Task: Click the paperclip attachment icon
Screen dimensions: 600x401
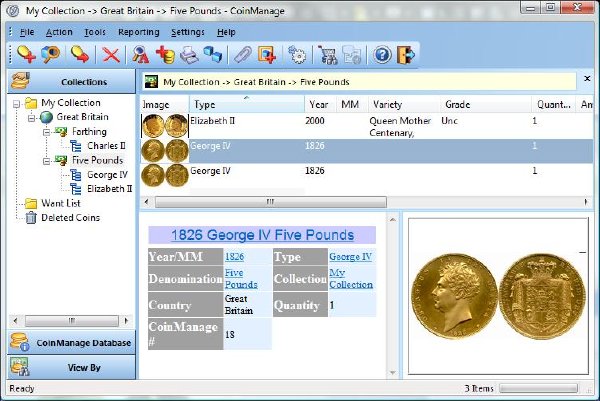Action: [243, 54]
